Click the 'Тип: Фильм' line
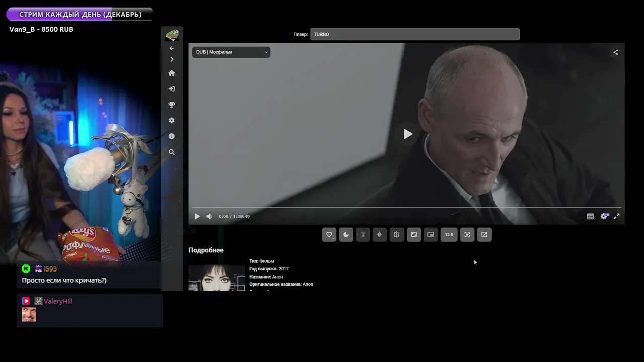The height and width of the screenshot is (362, 644). coord(261,261)
